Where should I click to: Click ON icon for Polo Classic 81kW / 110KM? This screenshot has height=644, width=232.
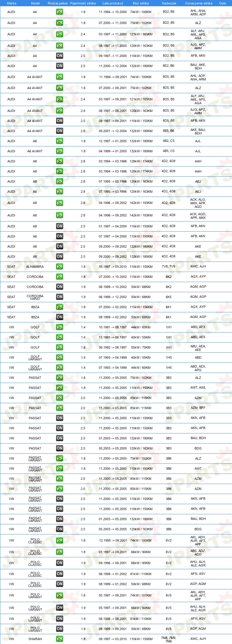tap(60, 574)
